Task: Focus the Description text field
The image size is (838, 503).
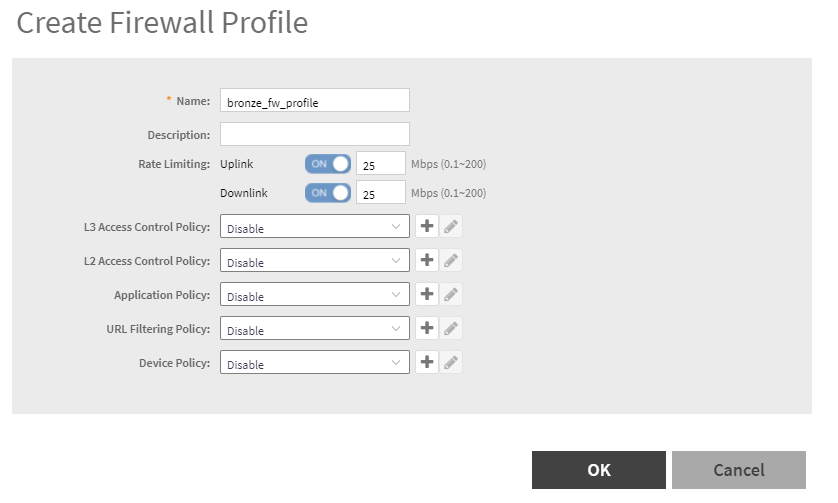Action: pos(314,134)
